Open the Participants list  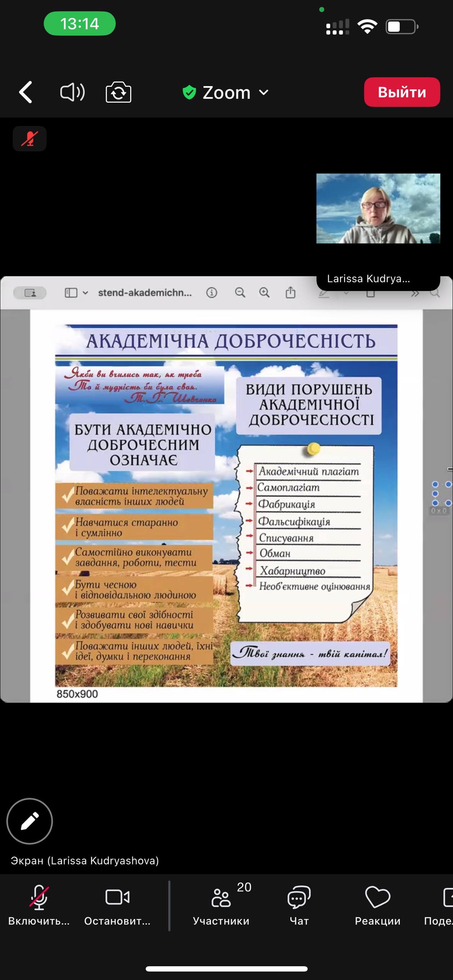221,906
